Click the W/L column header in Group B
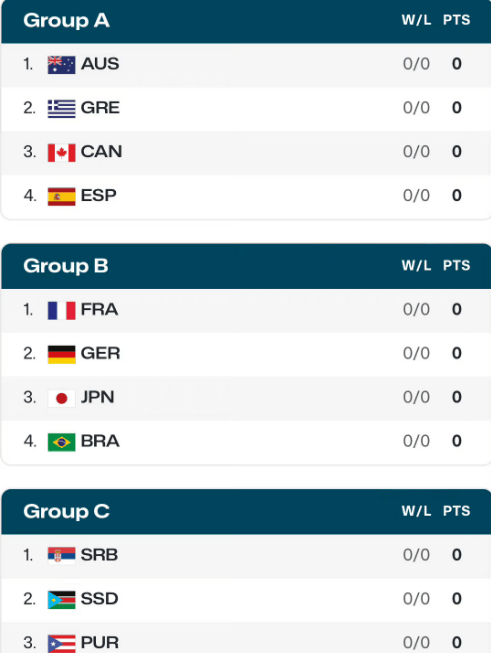The image size is (491, 653). point(416,266)
